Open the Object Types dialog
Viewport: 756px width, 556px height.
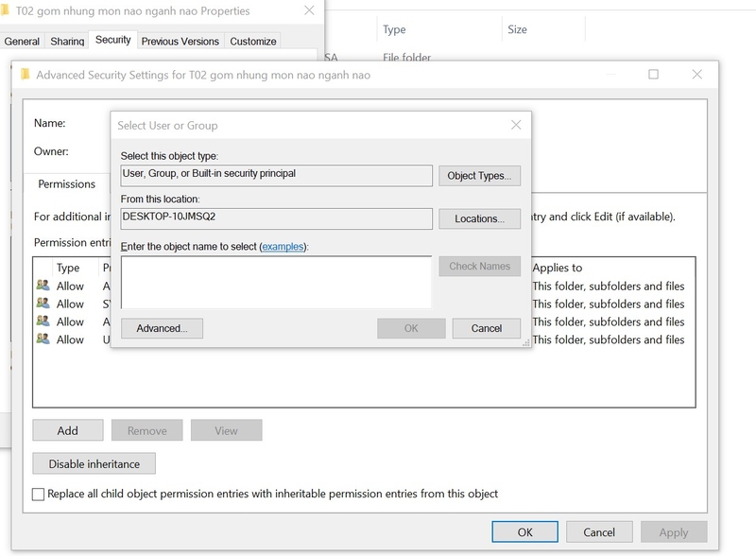(479, 176)
